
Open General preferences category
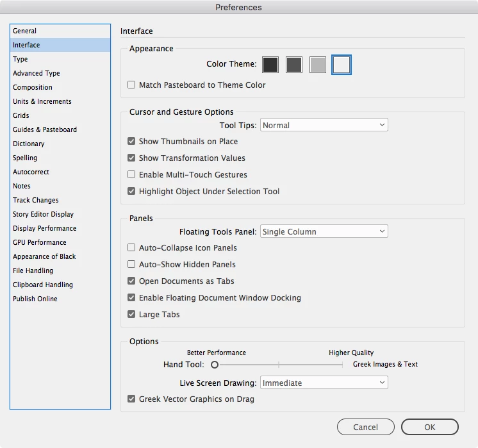point(60,31)
